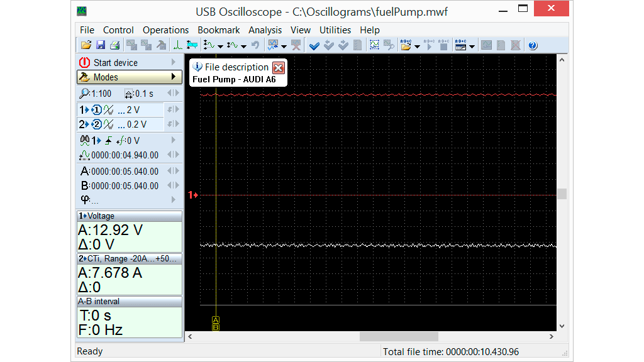Expand the Modes submenu arrow
The width and height of the screenshot is (644, 362).
tap(174, 77)
